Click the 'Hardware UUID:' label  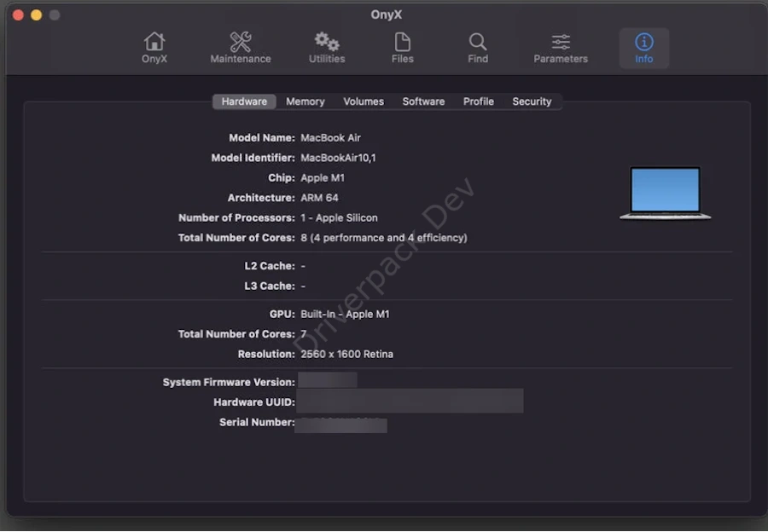(254, 402)
